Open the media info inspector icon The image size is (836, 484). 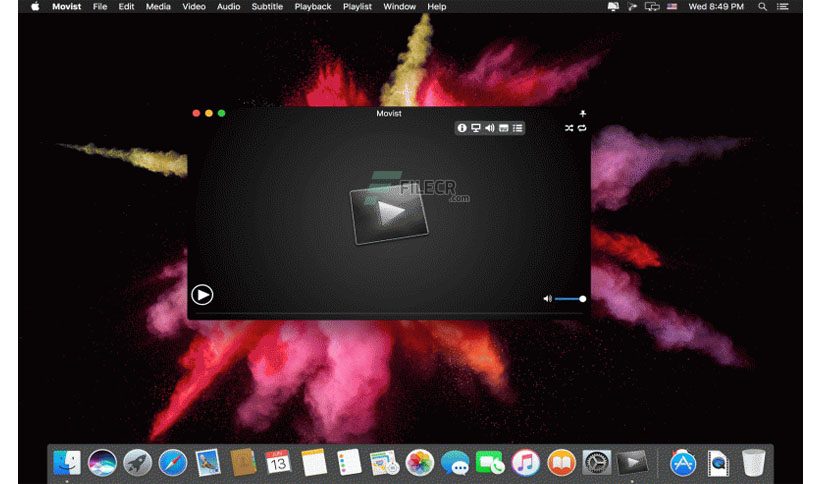462,128
